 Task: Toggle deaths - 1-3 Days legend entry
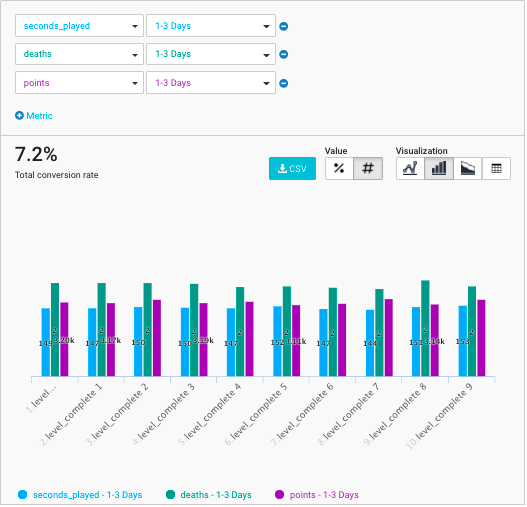[209, 496]
